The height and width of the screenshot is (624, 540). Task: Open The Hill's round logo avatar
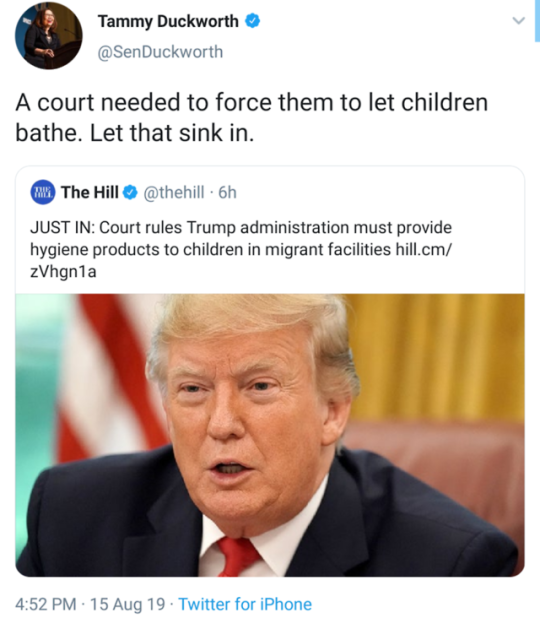[x=43, y=192]
